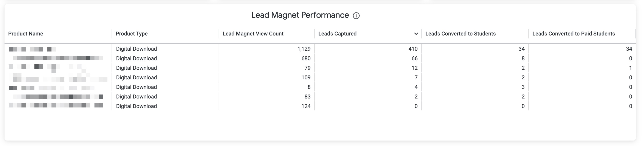Image resolution: width=644 pixels, height=146 pixels.
Task: Click the Lead Magnet Performance title
Action: (x=300, y=15)
